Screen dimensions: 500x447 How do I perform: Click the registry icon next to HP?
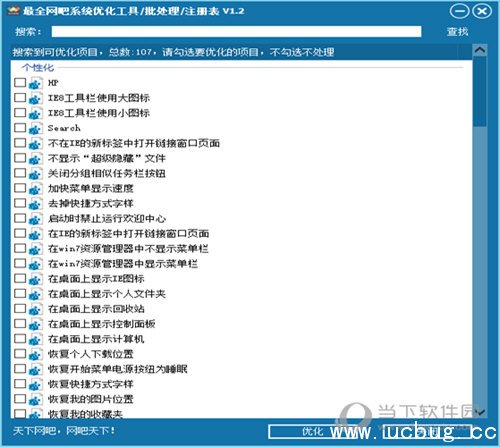tap(36, 83)
